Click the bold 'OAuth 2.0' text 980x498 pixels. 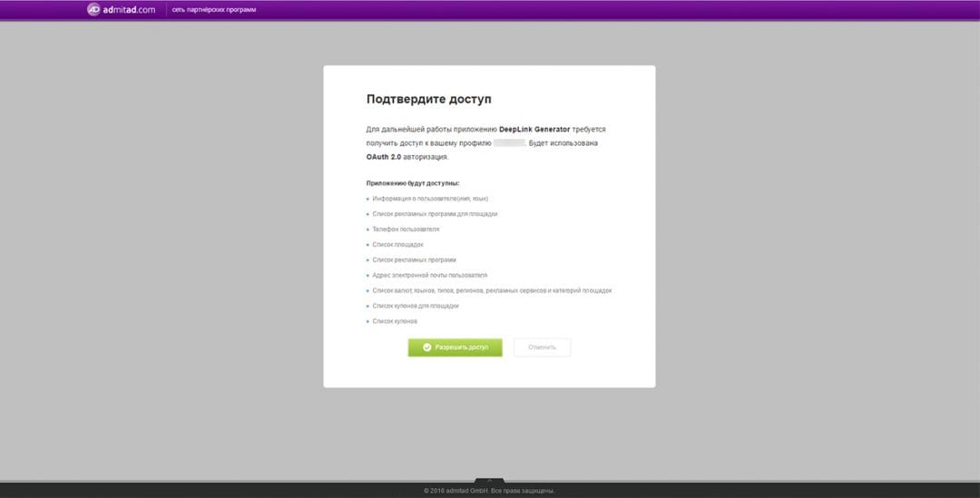pyautogui.click(x=384, y=157)
